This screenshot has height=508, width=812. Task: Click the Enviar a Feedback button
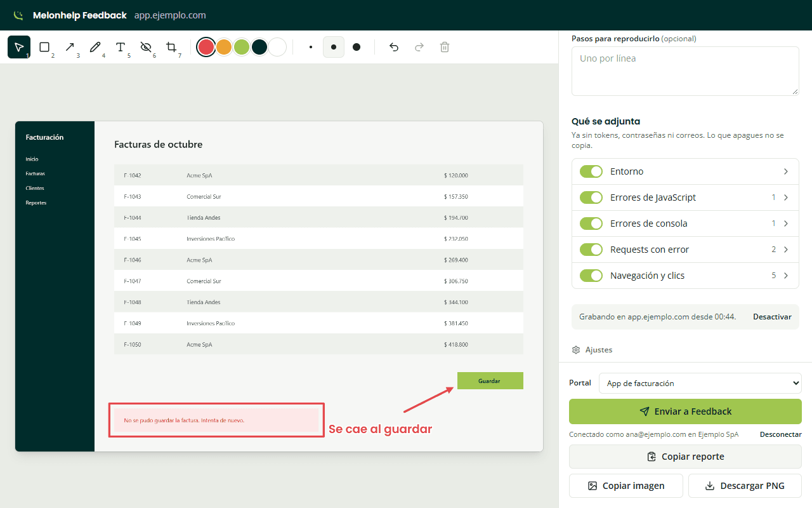685,411
